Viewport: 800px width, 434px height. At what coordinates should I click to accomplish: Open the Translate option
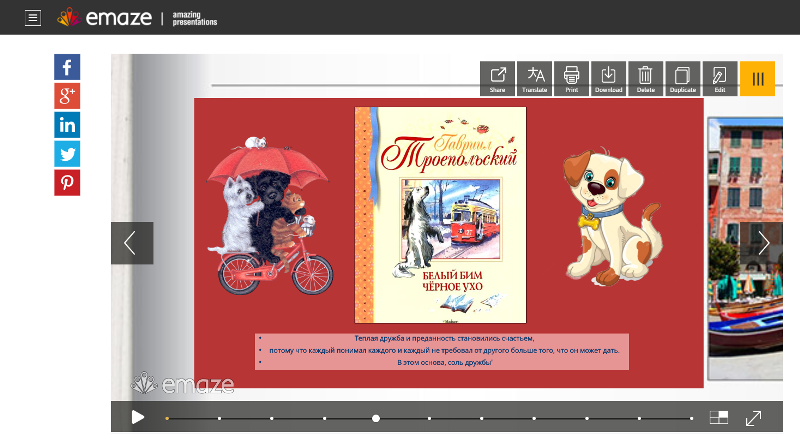pos(535,79)
